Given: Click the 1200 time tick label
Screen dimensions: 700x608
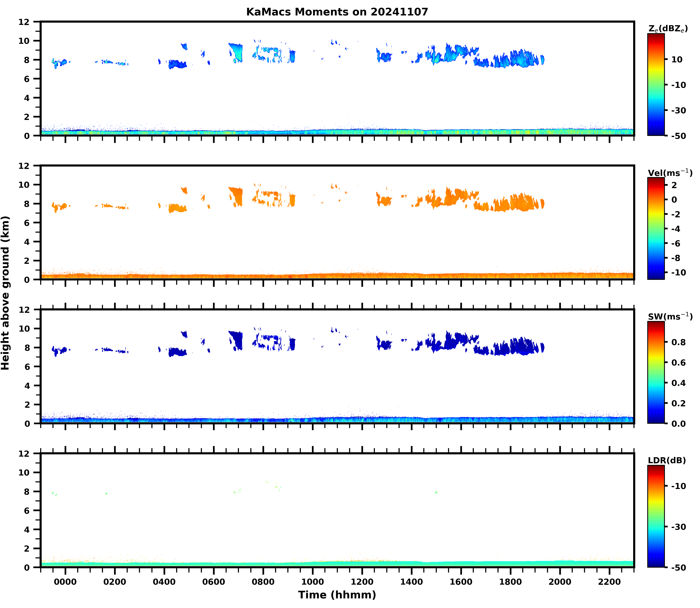Looking at the screenshot, I should tap(362, 582).
